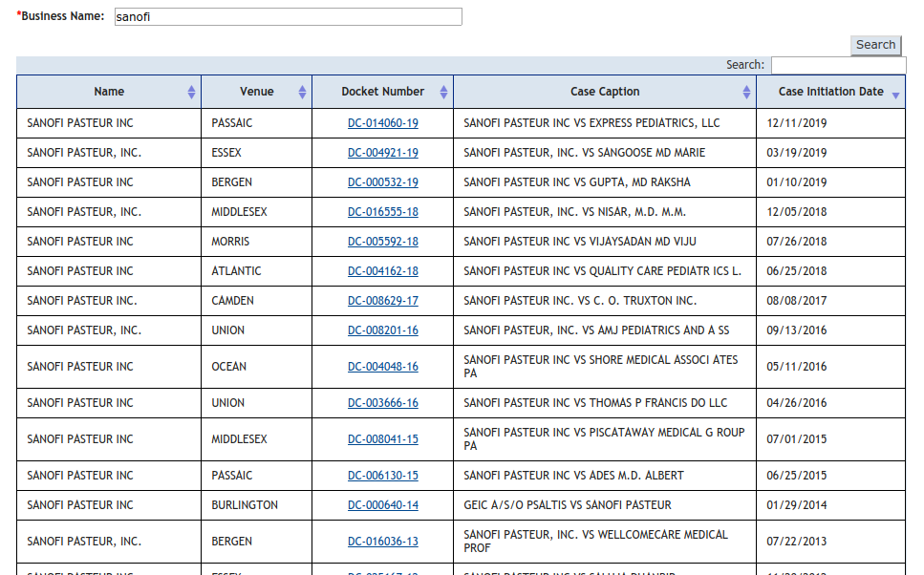Screen dimensions: 924x575
Task: Select caption mentioning PISCATAWAY MEDICAL G ROUP
Action: click(x=604, y=439)
